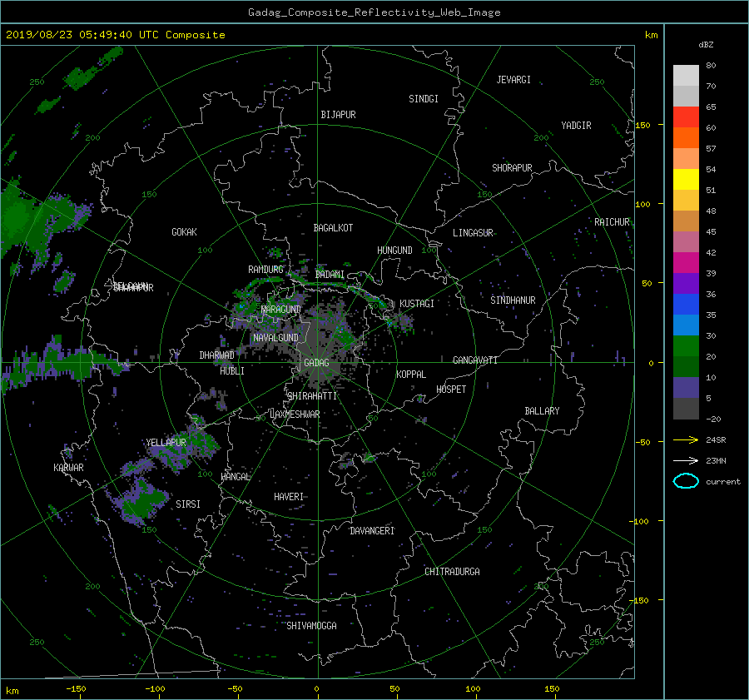Click the KARWAR city label
749x700 pixels.
point(68,468)
